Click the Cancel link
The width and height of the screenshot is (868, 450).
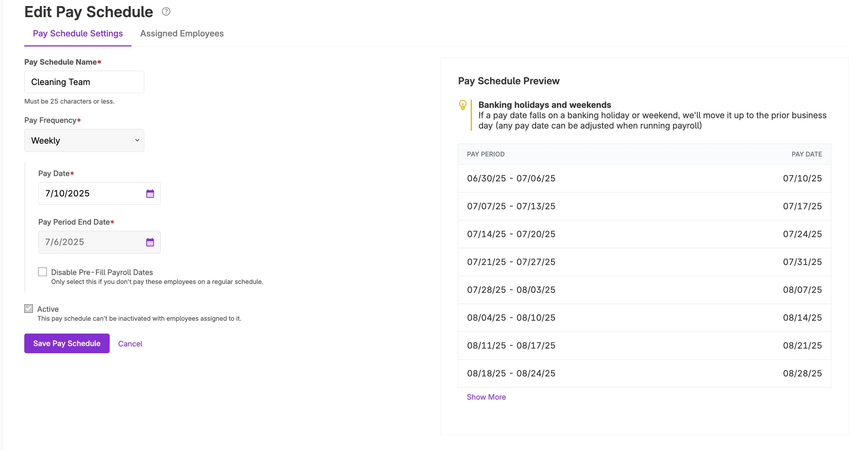coord(130,344)
